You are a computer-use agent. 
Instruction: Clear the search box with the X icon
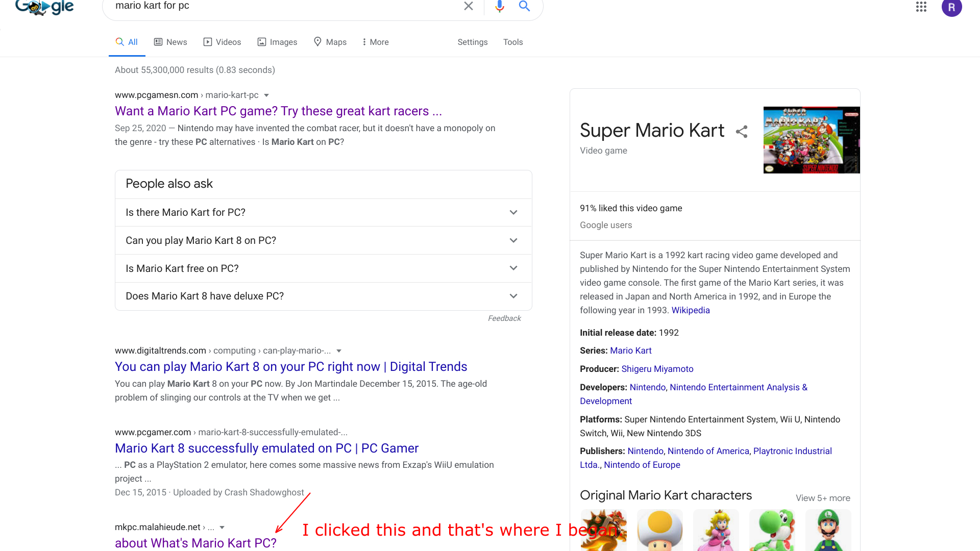coord(468,6)
